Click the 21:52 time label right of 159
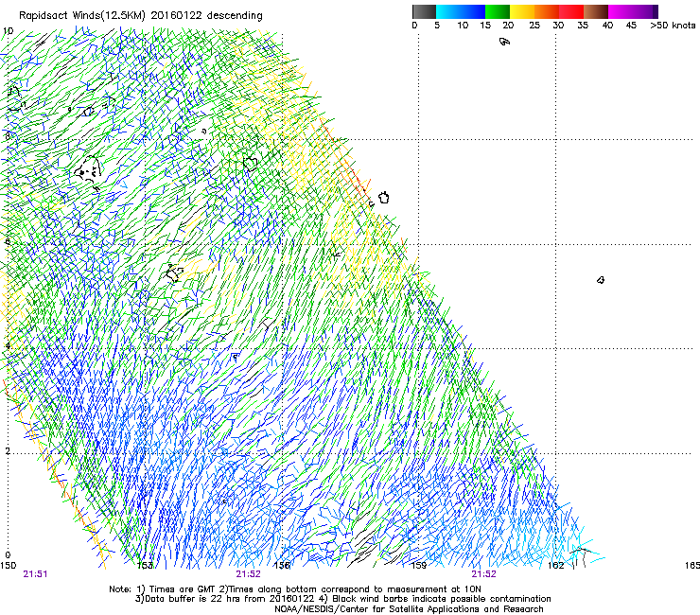 (x=484, y=574)
